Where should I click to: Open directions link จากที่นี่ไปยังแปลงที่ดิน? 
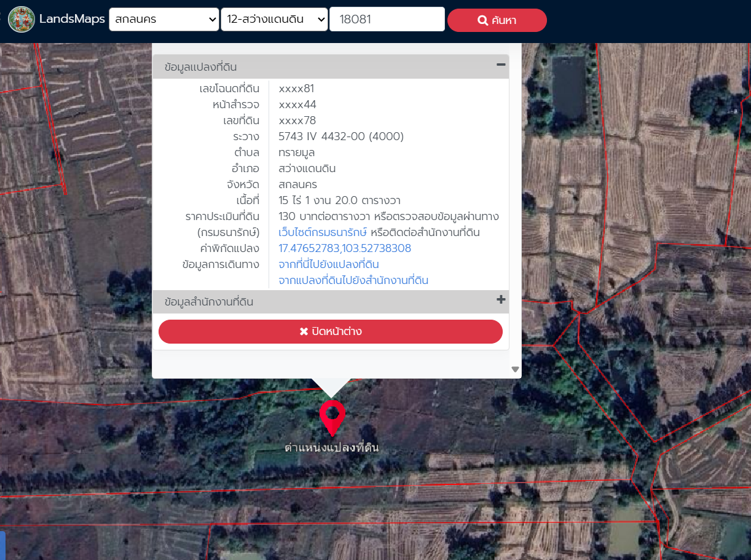pyautogui.click(x=328, y=264)
